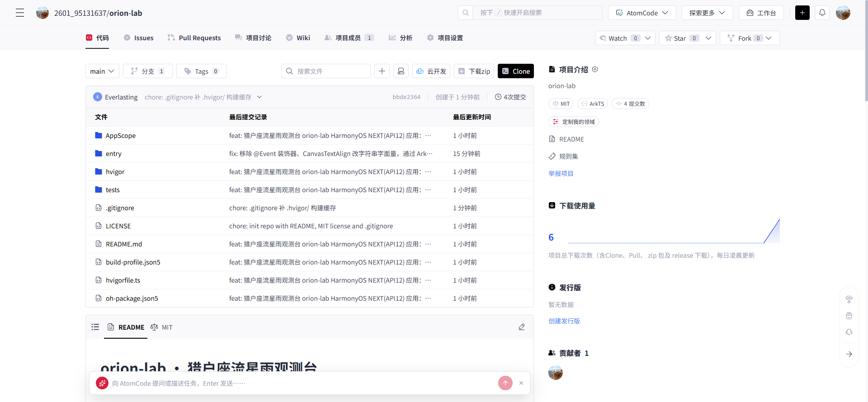Focus the 搜索文件 input

click(x=326, y=71)
